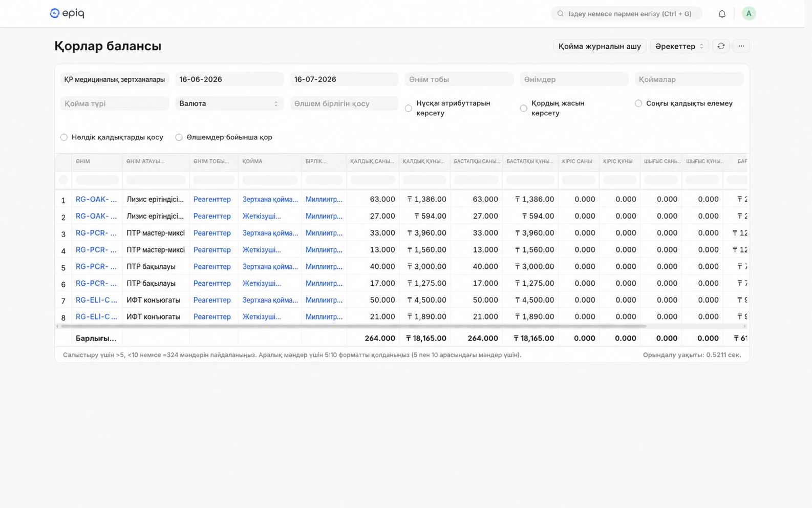
Task: Click the refresh report icon
Action: click(721, 46)
